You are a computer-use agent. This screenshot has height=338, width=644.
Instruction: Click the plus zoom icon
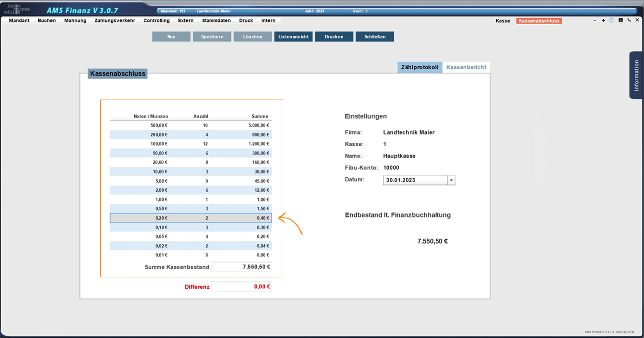point(603,20)
